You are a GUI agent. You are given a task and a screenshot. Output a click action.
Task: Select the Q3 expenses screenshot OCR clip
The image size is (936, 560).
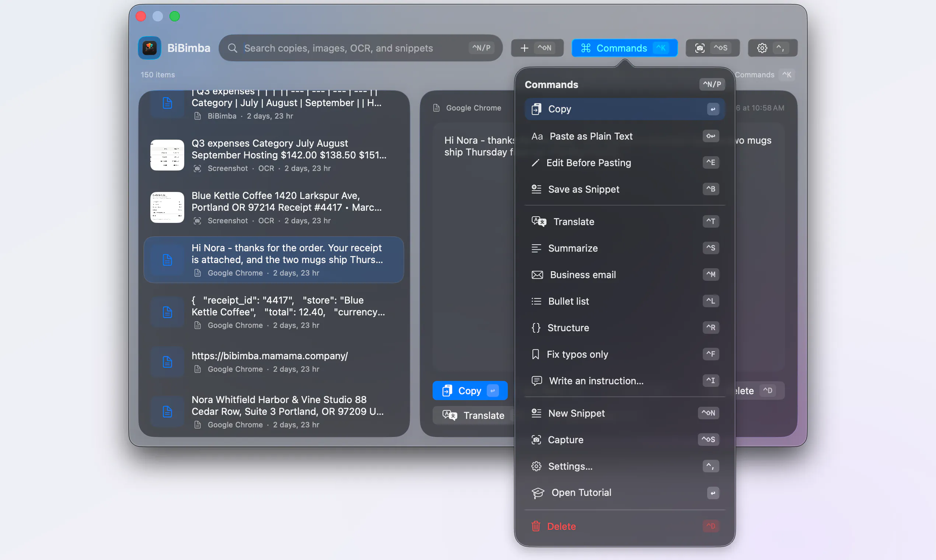click(x=274, y=155)
